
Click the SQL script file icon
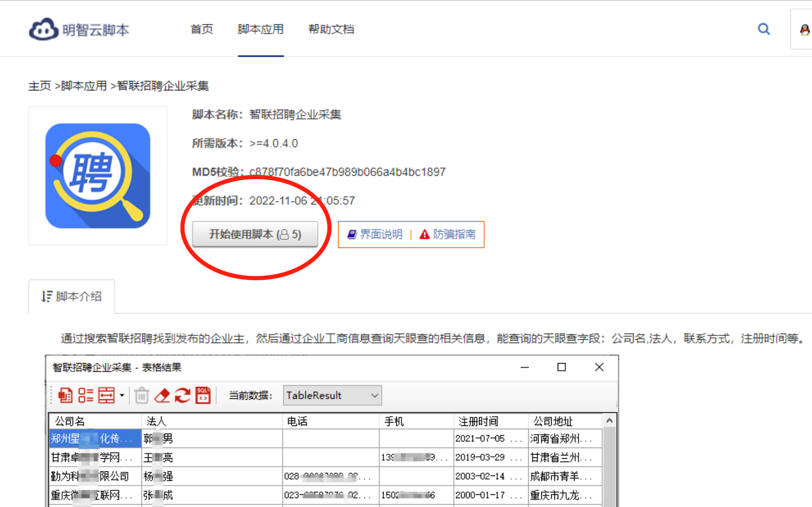click(x=203, y=395)
